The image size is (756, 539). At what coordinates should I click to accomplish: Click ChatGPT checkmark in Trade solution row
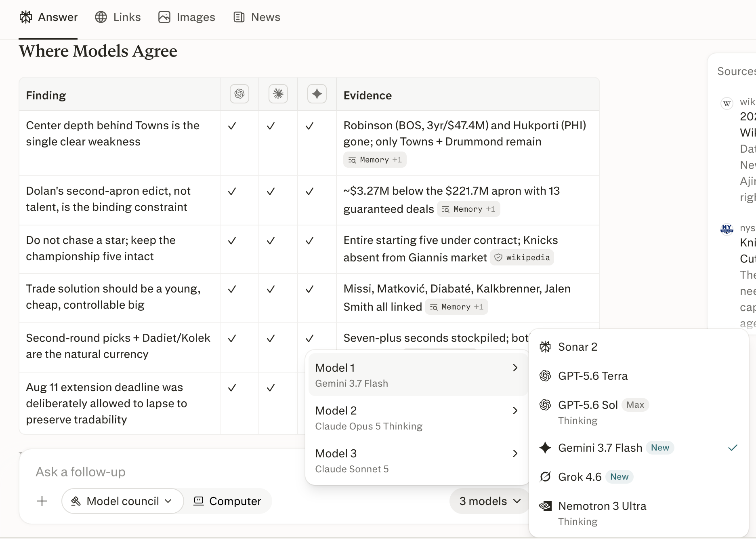[x=232, y=289]
